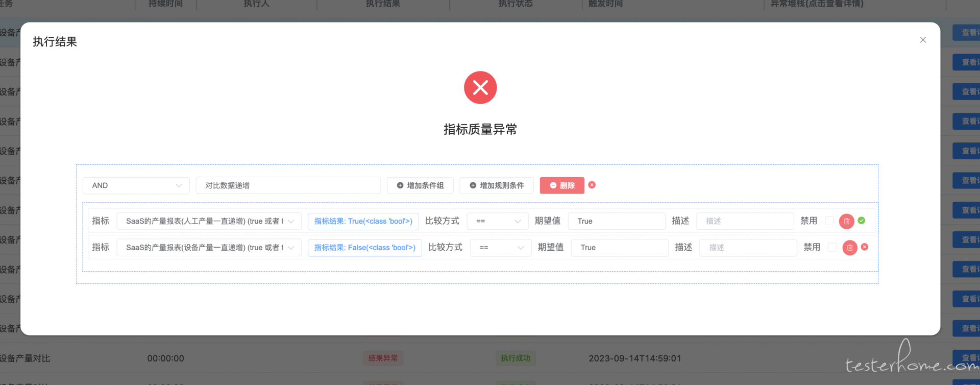
Task: Close the 执行结果 dialog
Action: tap(923, 40)
